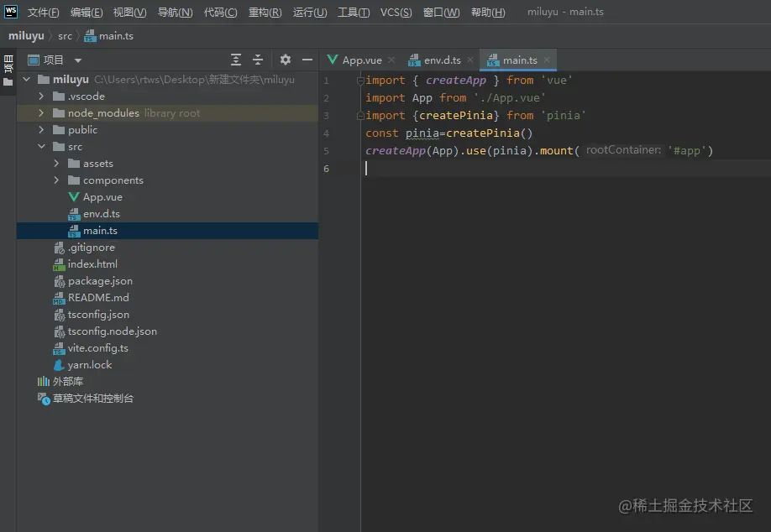Open project panel settings gear
Image resolution: width=771 pixels, height=532 pixels.
(286, 60)
